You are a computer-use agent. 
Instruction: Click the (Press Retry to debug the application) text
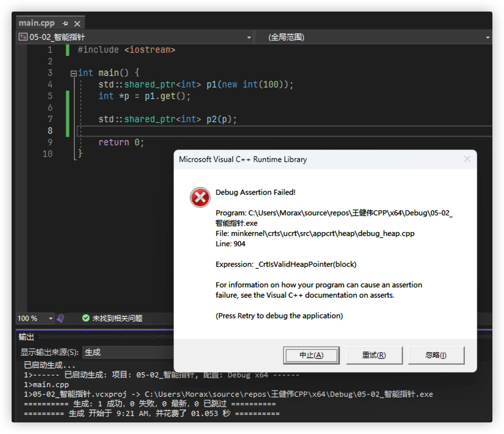click(279, 316)
